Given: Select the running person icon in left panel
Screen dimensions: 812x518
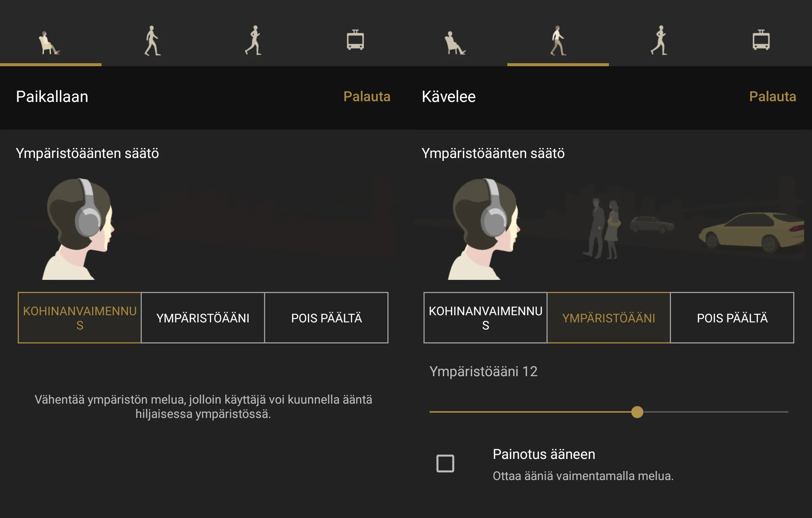Looking at the screenshot, I should coord(254,41).
